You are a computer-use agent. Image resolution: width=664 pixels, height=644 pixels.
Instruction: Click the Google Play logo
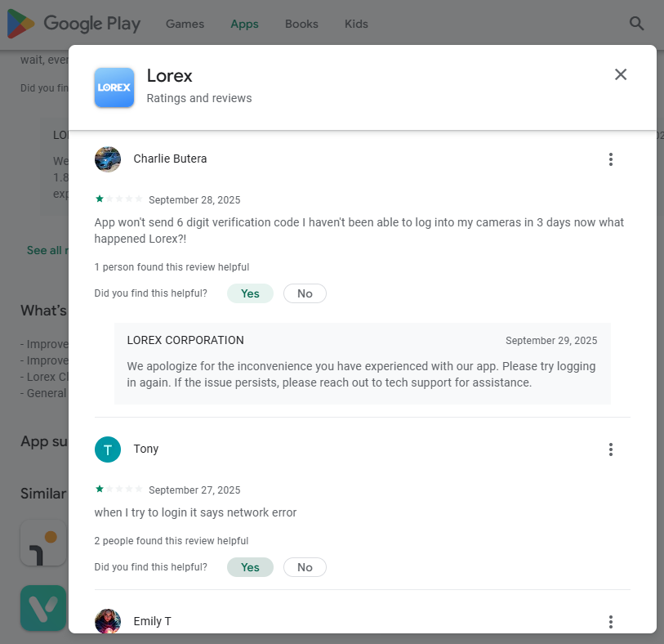click(x=74, y=24)
